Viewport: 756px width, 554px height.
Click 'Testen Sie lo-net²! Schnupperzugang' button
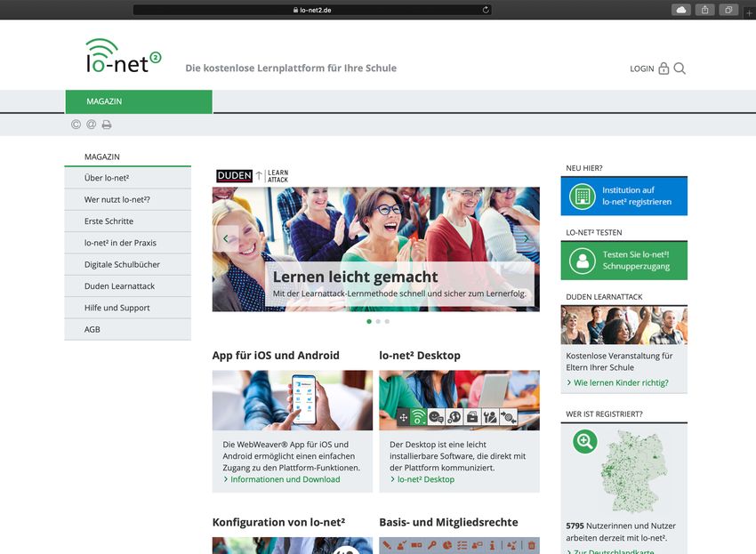pyautogui.click(x=623, y=260)
